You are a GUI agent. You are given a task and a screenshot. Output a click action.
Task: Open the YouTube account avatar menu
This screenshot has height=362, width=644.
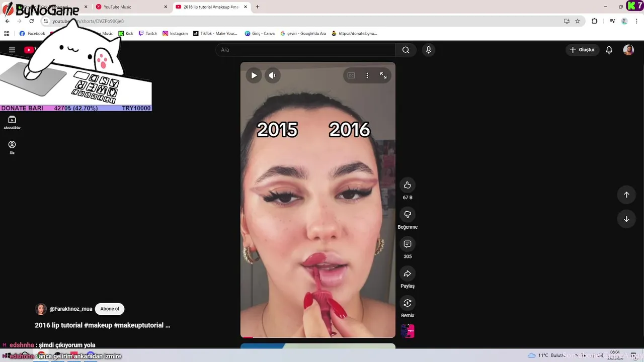628,50
